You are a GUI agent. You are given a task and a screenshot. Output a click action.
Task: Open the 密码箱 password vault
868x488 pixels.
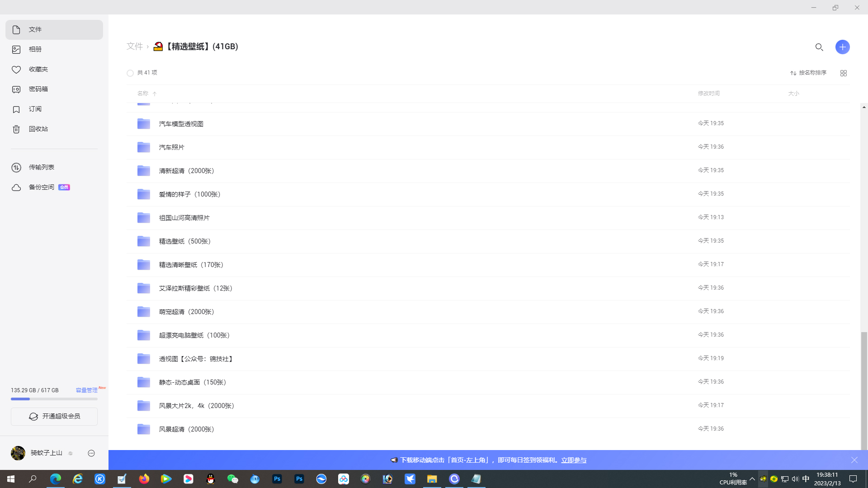click(54, 89)
